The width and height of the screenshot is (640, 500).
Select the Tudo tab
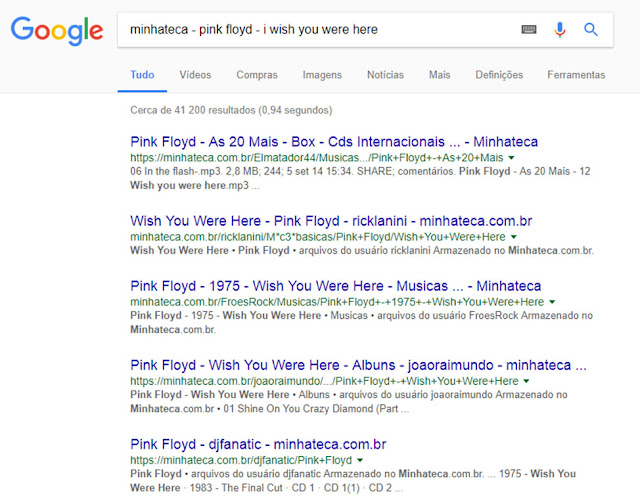(x=142, y=75)
